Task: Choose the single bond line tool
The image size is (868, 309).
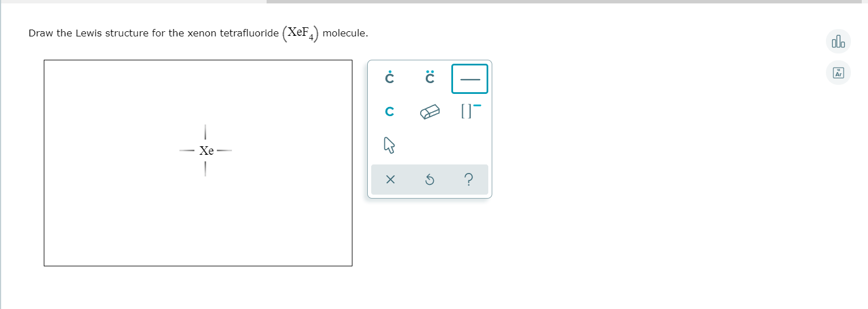Action: pos(470,79)
